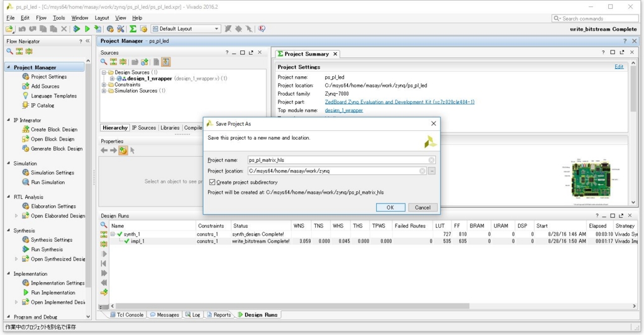Collapse the Design Sources tree node

(104, 72)
